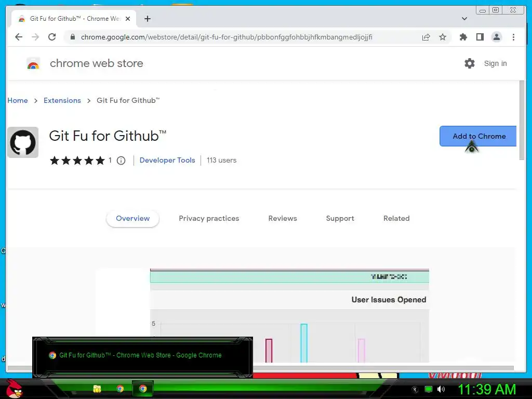Click the five-star rating
The width and height of the screenshot is (532, 399).
coord(77,161)
